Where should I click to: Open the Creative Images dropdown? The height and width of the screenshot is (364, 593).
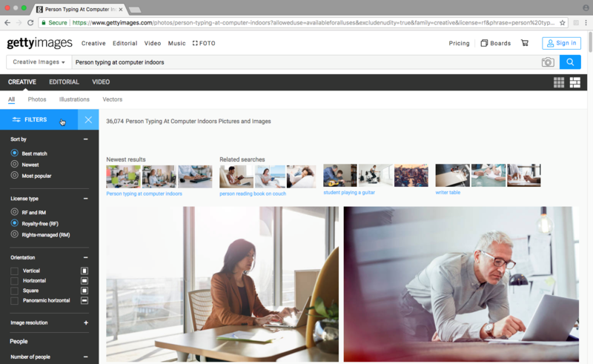click(x=39, y=62)
